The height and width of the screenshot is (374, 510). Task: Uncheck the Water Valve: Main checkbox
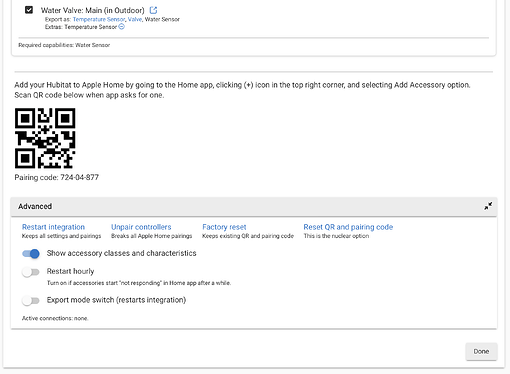point(29,10)
